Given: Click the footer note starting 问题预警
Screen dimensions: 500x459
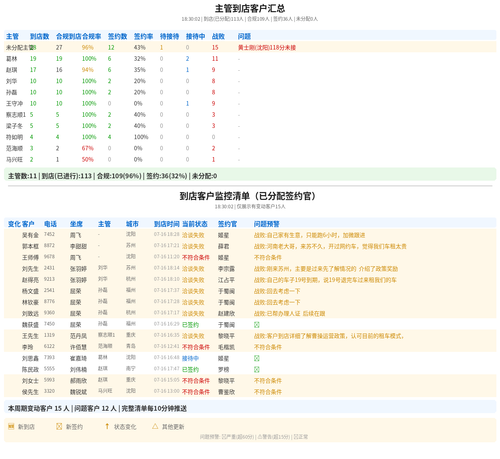Looking at the screenshot, I should pyautogui.click(x=254, y=437).
